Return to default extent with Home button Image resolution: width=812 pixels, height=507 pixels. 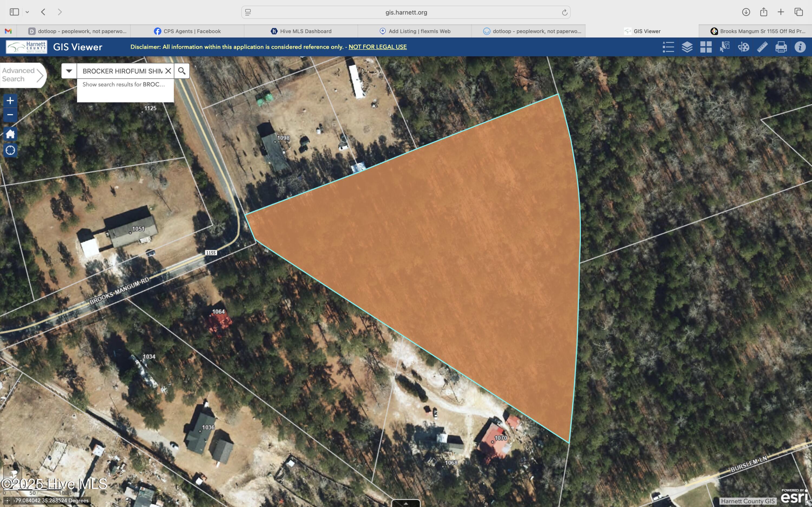10,134
